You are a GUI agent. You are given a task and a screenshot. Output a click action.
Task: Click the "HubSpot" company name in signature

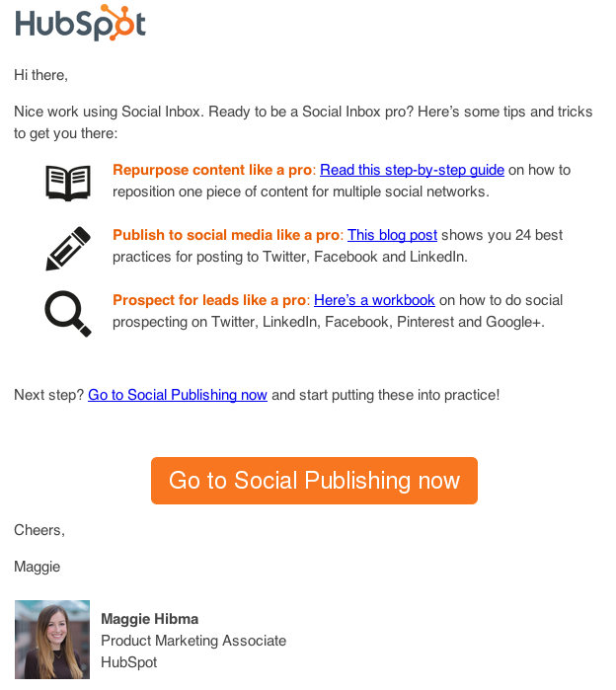point(128,662)
